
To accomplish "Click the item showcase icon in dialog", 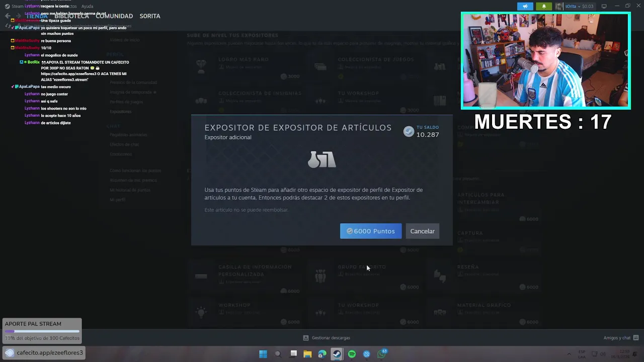I will (x=321, y=160).
